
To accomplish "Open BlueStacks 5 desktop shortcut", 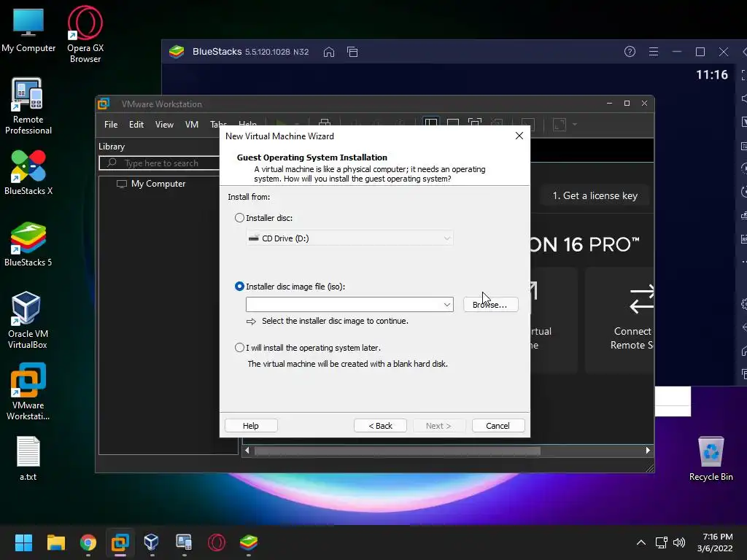I will pos(28,244).
